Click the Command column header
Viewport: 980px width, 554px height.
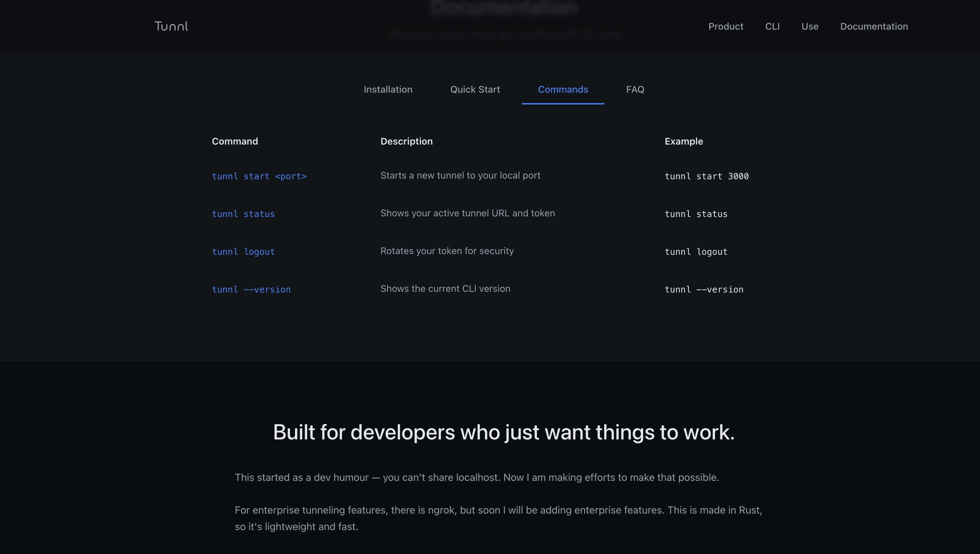coord(235,141)
